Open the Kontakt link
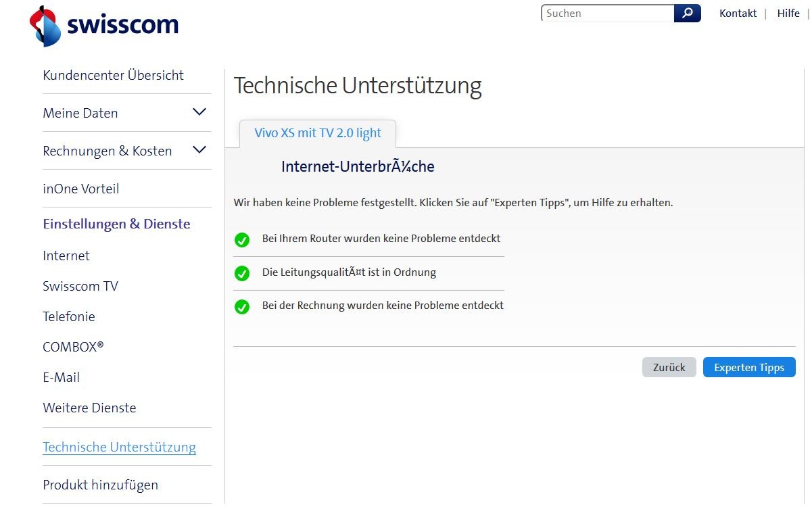Image resolution: width=812 pixels, height=507 pixels. [738, 14]
